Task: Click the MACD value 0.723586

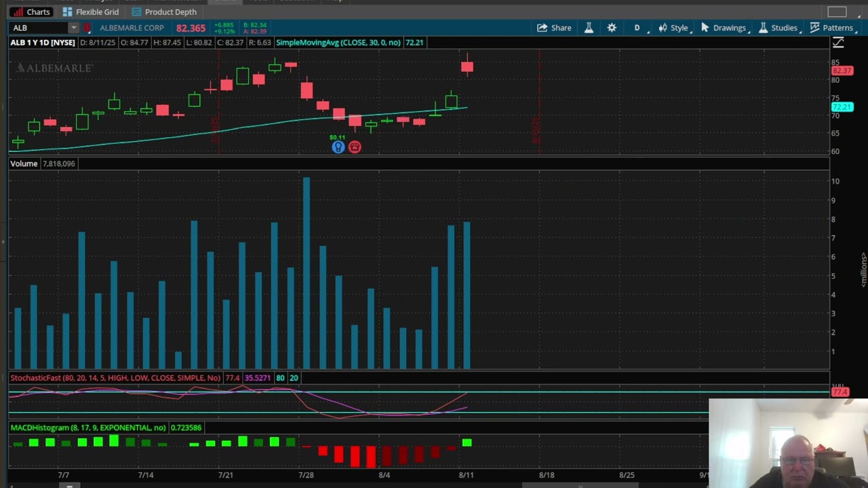Action: pos(186,428)
